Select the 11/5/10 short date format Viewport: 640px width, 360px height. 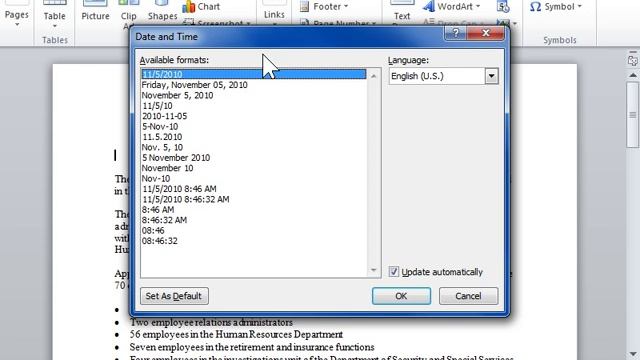click(157, 106)
